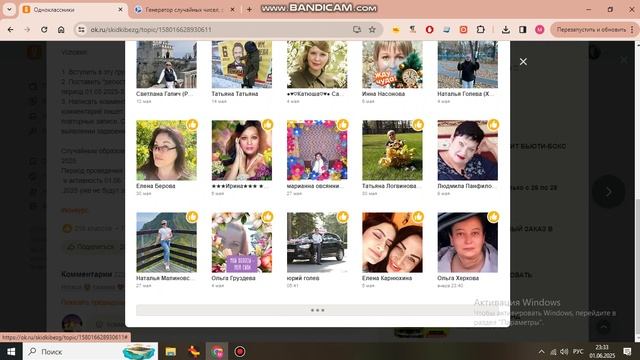Open File Explorer from taskbar
Screen dimensions: 640x360
pos(171,351)
